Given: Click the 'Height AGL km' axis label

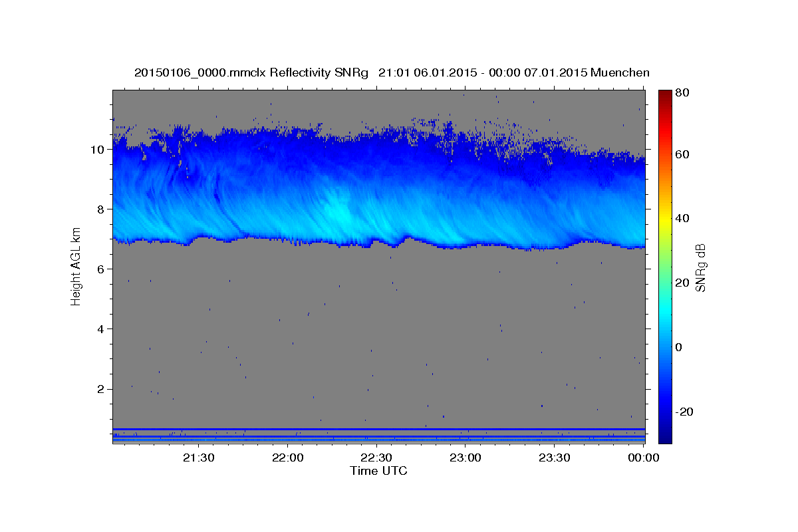Looking at the screenshot, I should pos(76,267).
